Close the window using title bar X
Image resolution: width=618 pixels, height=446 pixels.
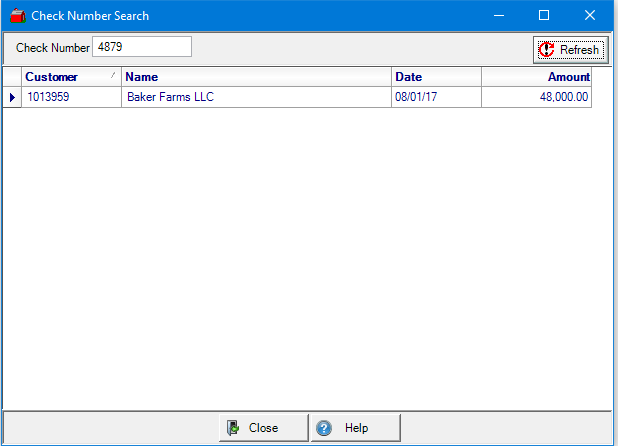coord(590,16)
